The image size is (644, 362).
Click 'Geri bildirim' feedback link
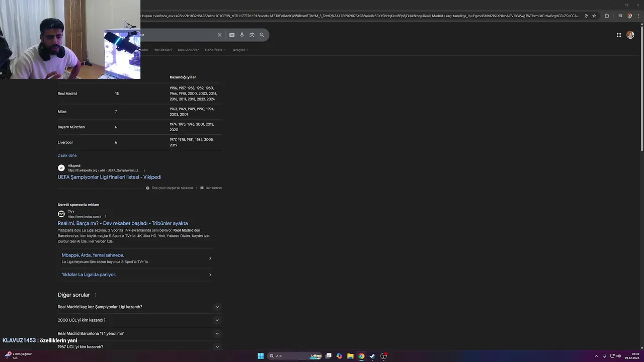coord(213,188)
